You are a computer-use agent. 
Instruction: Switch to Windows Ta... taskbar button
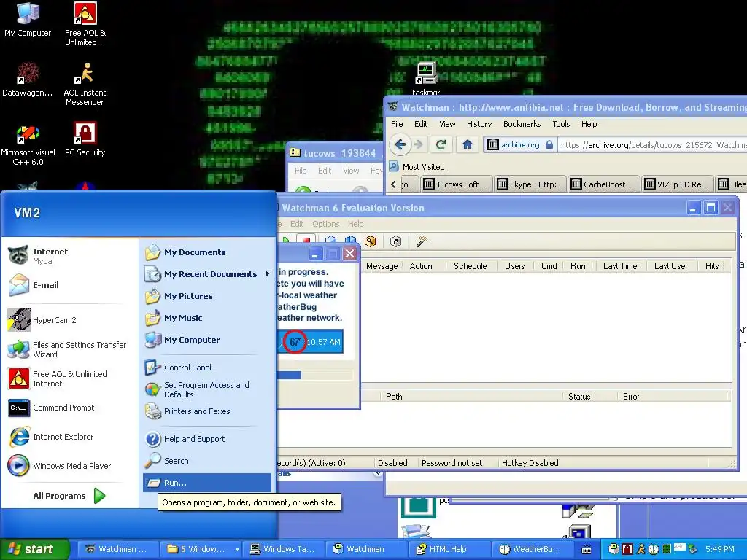pyautogui.click(x=284, y=549)
